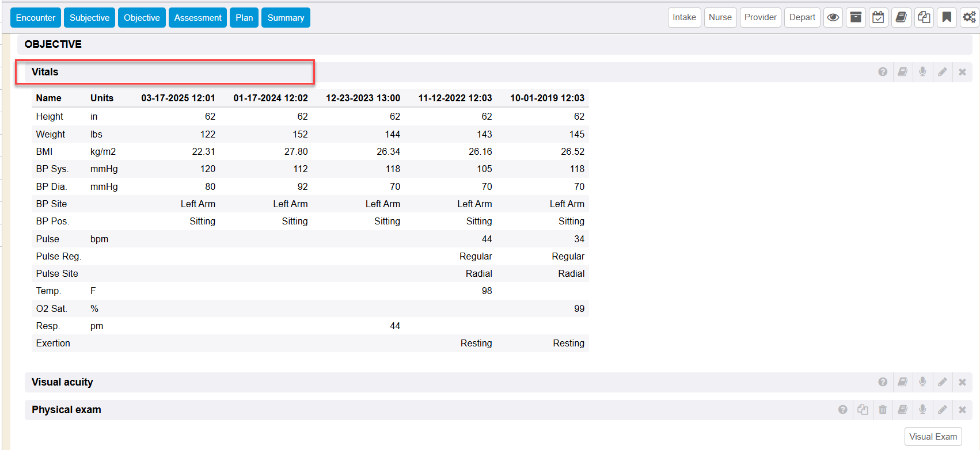Expand the Visual acuity section header
This screenshot has width=980, height=450.
(62, 382)
